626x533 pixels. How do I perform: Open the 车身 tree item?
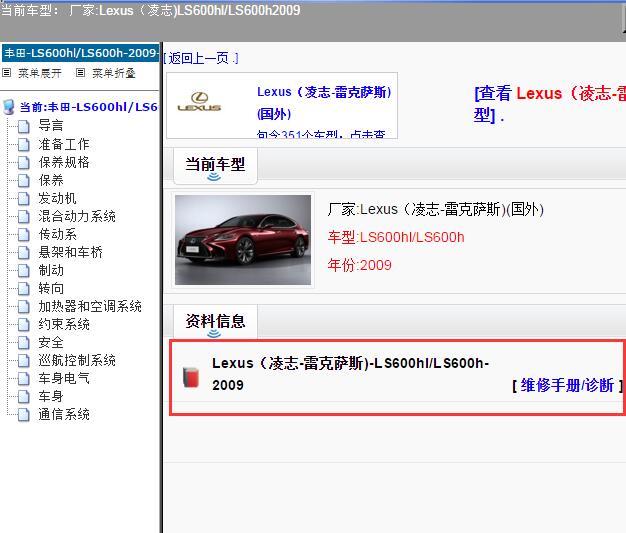(51, 396)
